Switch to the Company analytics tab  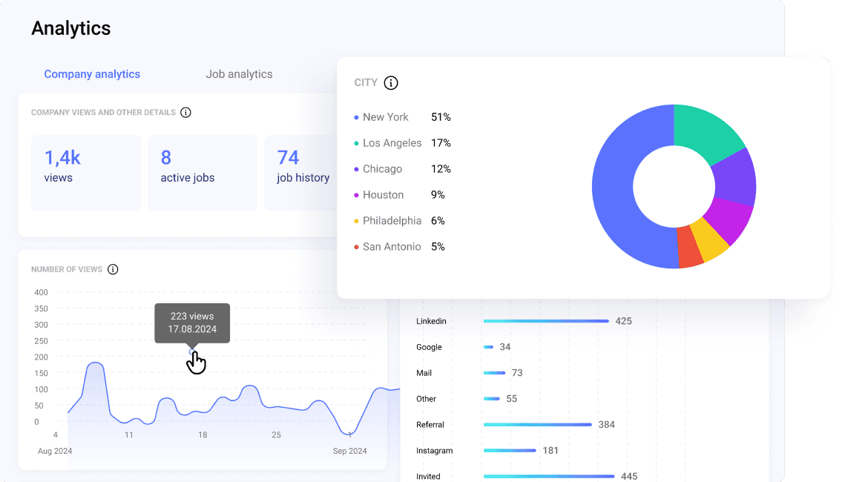click(x=92, y=74)
